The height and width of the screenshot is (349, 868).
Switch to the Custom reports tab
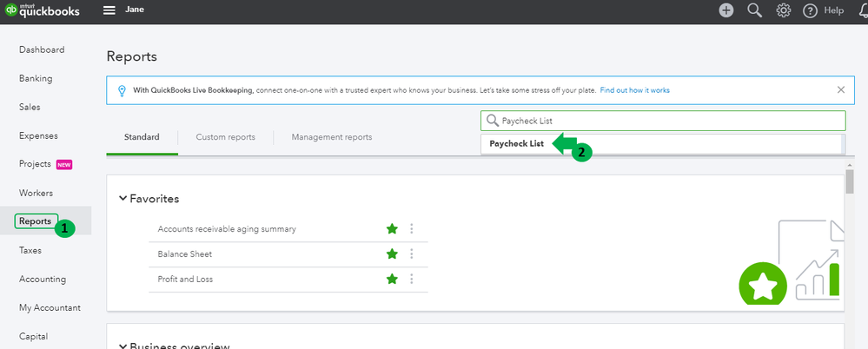(x=225, y=137)
